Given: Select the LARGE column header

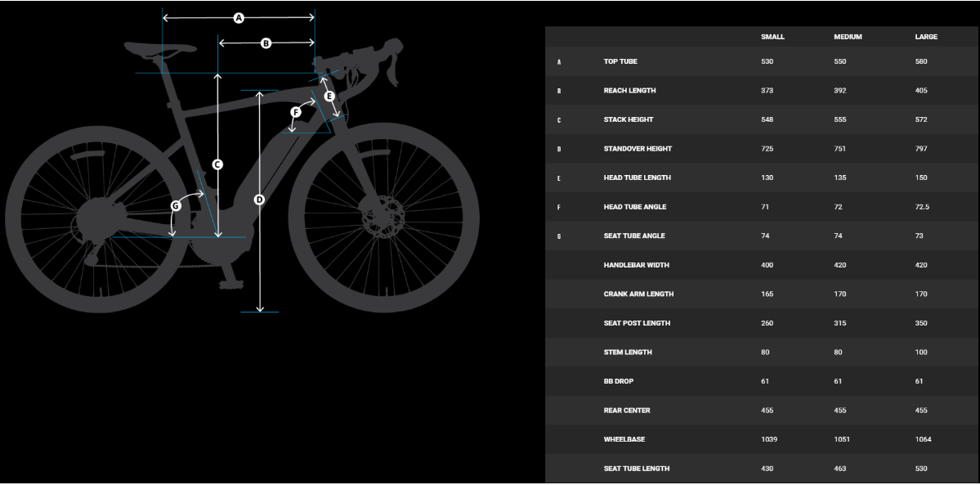Looking at the screenshot, I should [926, 37].
